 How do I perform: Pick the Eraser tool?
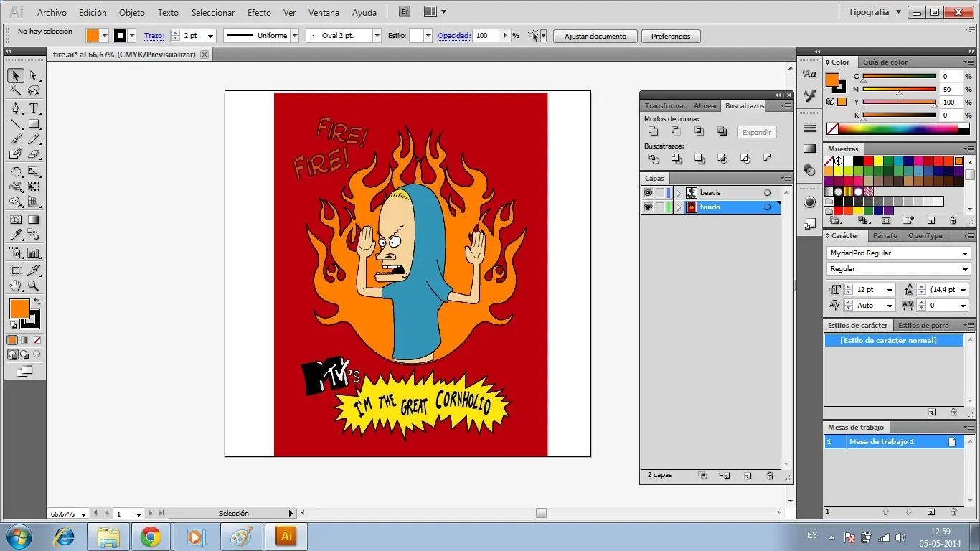pyautogui.click(x=34, y=154)
